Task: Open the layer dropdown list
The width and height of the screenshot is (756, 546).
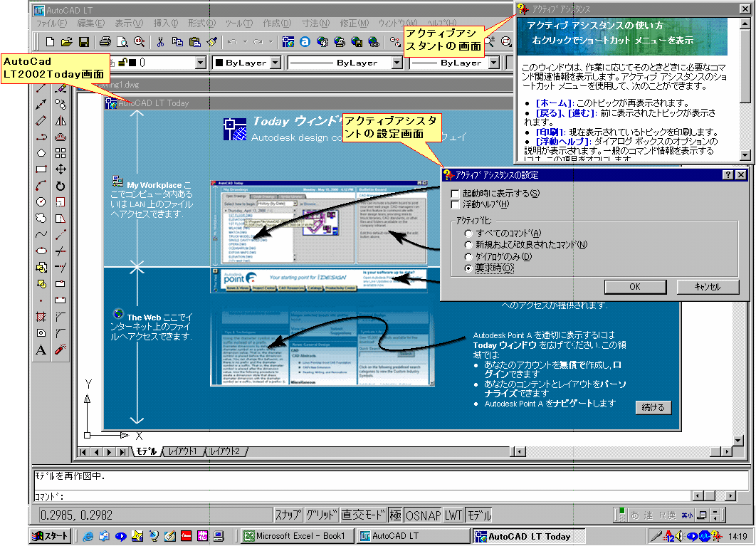Action: click(x=201, y=63)
